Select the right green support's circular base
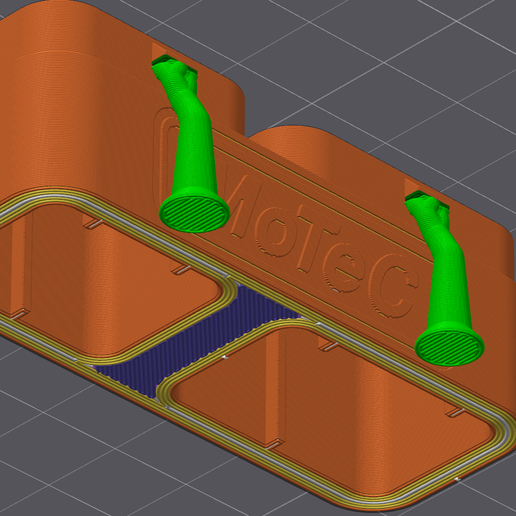Screen dimensions: 516x516 coord(449,344)
